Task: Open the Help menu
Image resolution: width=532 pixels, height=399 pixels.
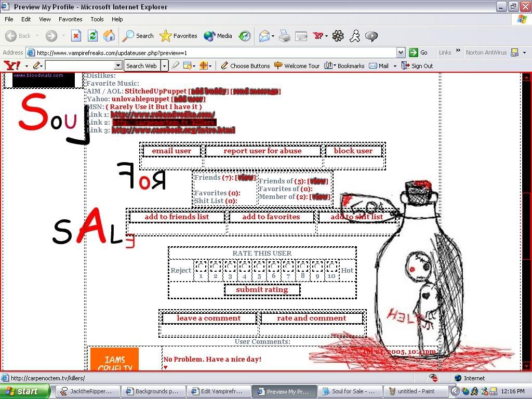Action: pyautogui.click(x=117, y=19)
